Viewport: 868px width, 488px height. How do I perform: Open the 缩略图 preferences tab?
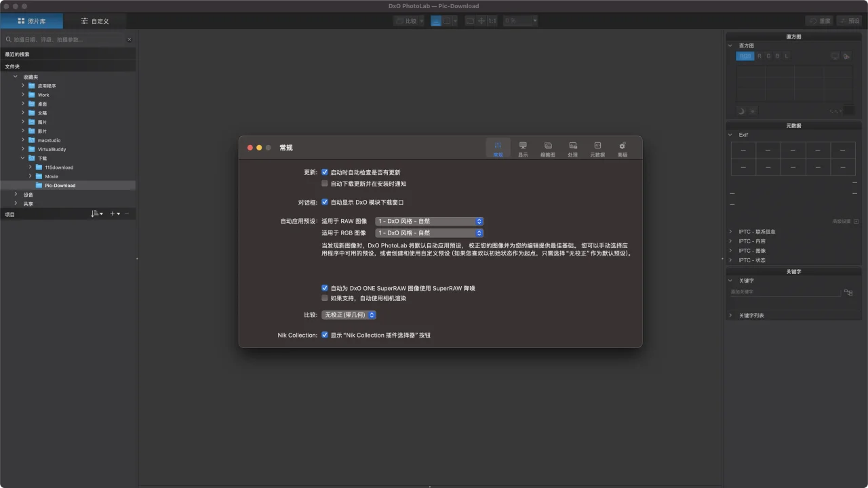[x=548, y=149]
